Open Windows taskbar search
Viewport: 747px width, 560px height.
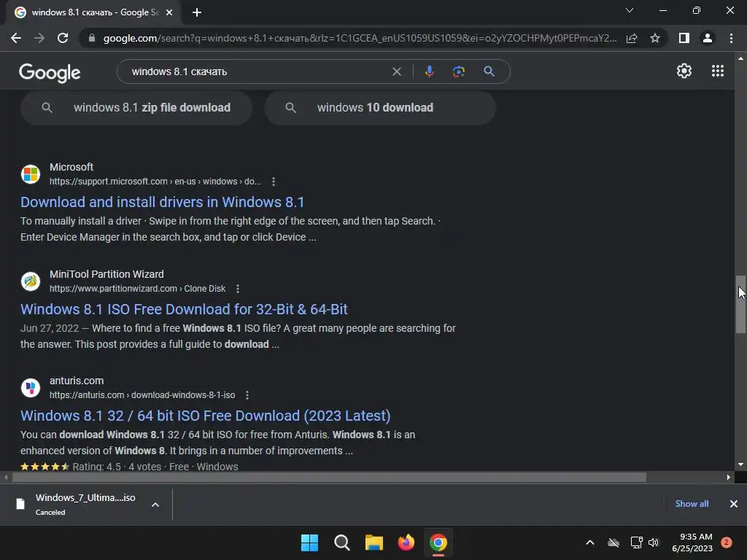tap(341, 542)
